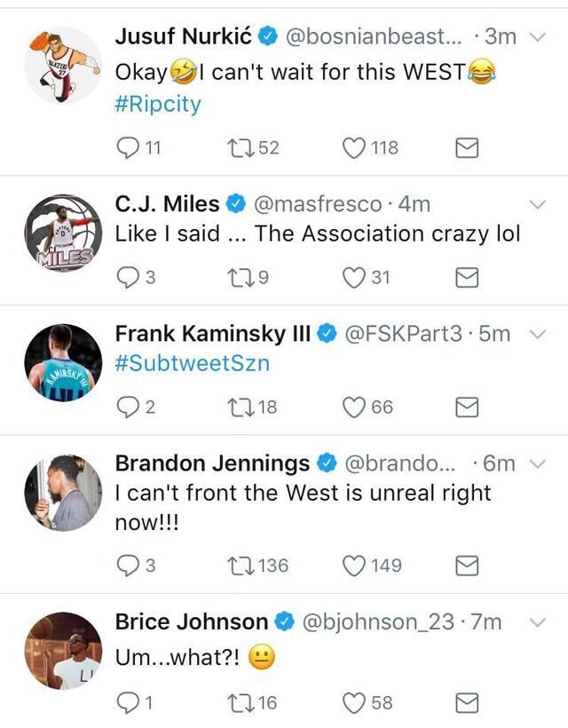568x728 pixels.
Task: Open the dropdown arrow on Brice Johnson's tweet
Action: (536, 622)
